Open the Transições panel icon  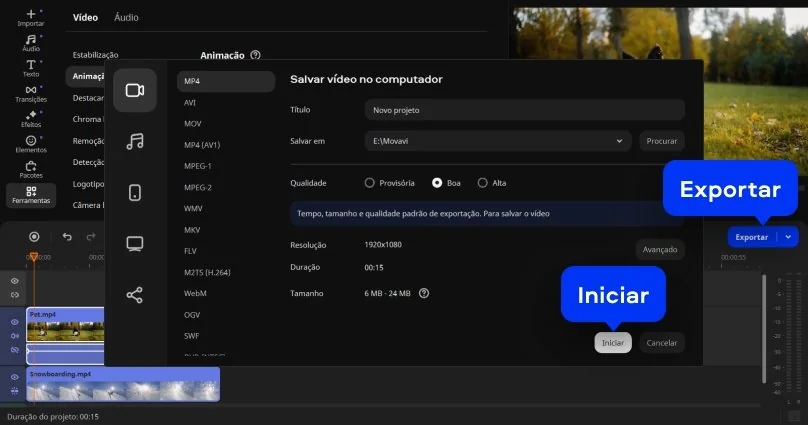click(31, 94)
